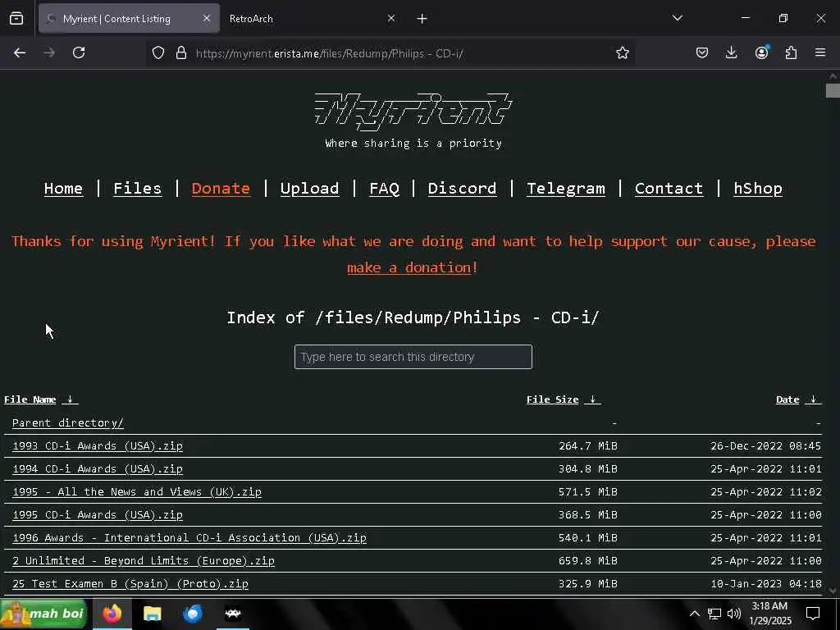The height and width of the screenshot is (630, 840).
Task: Open the Home link
Action: (x=63, y=188)
